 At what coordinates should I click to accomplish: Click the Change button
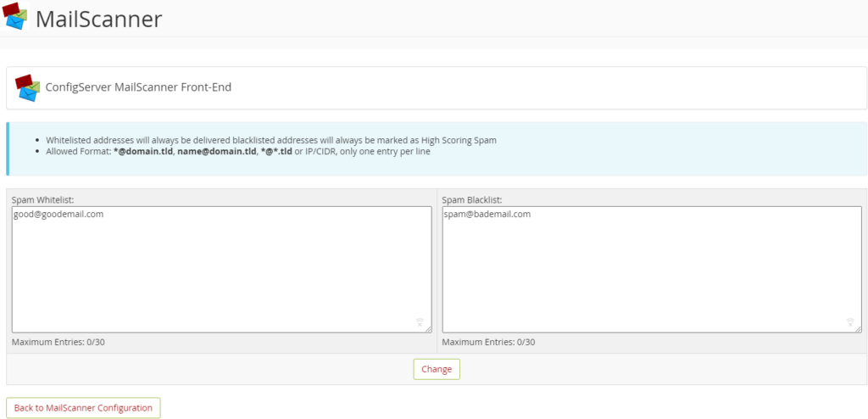coord(437,369)
